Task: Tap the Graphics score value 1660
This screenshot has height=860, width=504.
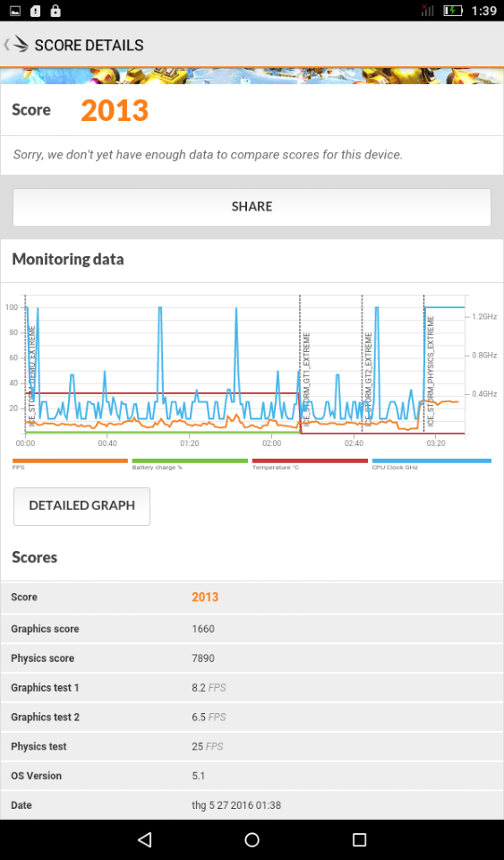Action: tap(203, 629)
